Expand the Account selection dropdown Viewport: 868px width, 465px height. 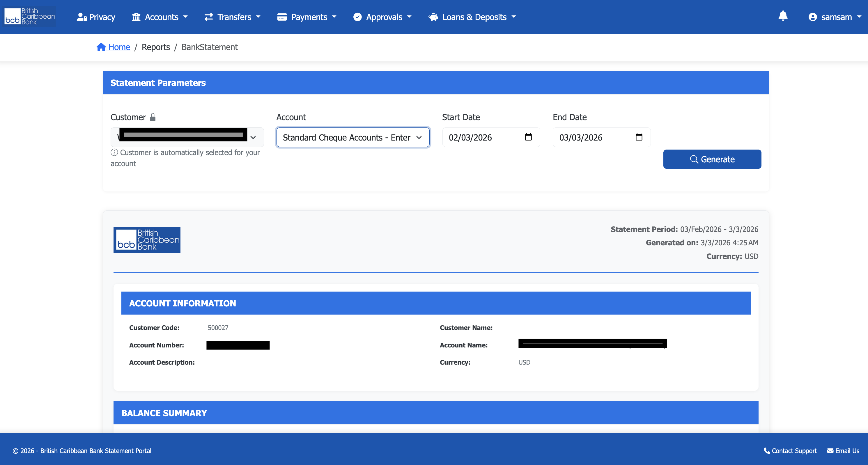coord(352,137)
